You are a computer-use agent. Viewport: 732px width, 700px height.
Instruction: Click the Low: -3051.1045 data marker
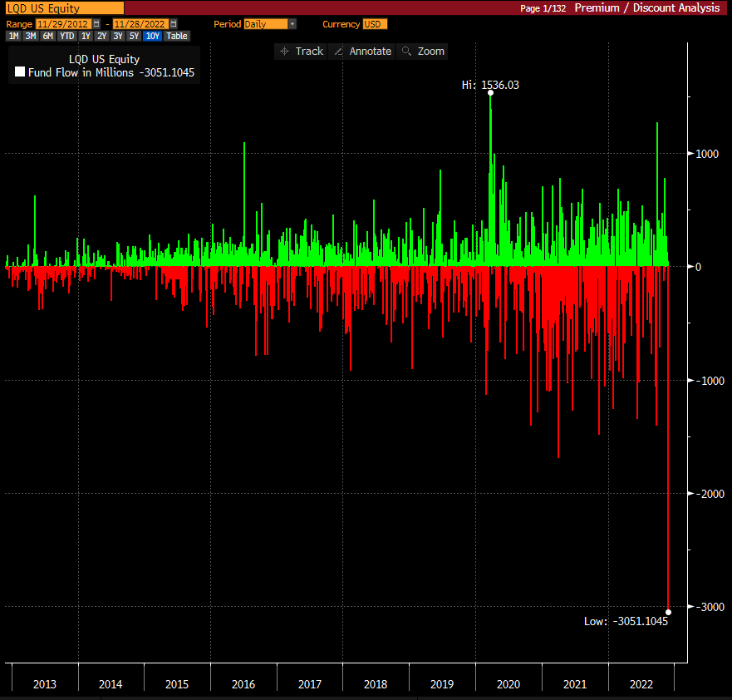669,611
